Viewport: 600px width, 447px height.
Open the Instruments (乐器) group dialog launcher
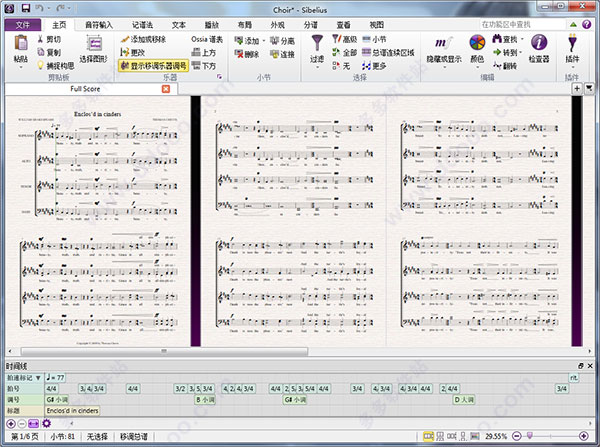click(220, 77)
